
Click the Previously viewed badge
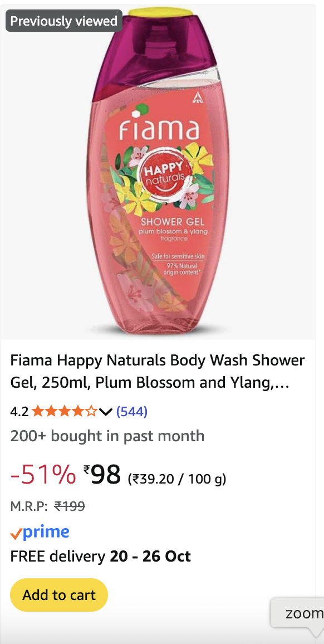(x=63, y=21)
